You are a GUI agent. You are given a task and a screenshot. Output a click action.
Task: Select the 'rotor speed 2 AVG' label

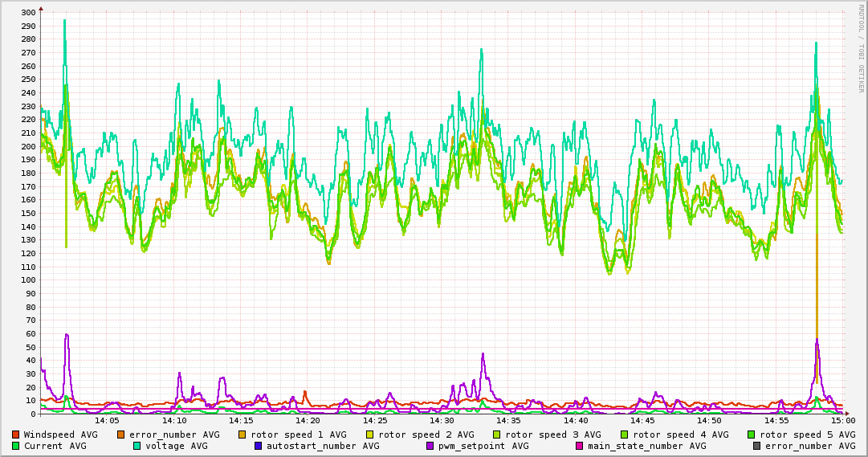pyautogui.click(x=426, y=435)
